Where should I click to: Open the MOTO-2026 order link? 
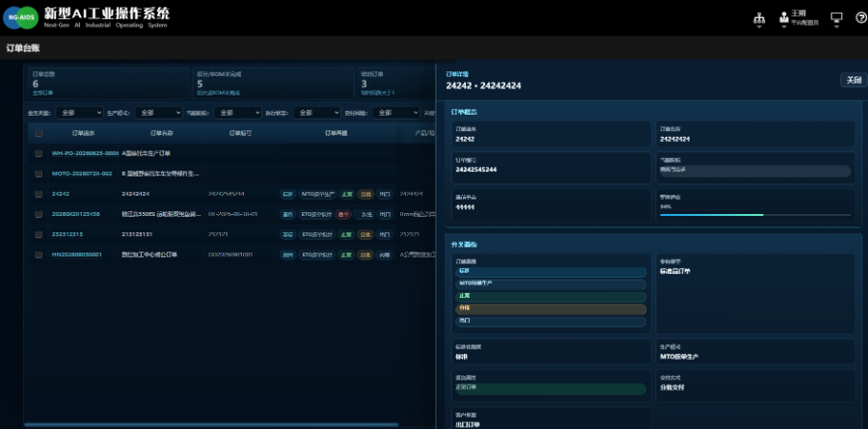click(x=82, y=174)
